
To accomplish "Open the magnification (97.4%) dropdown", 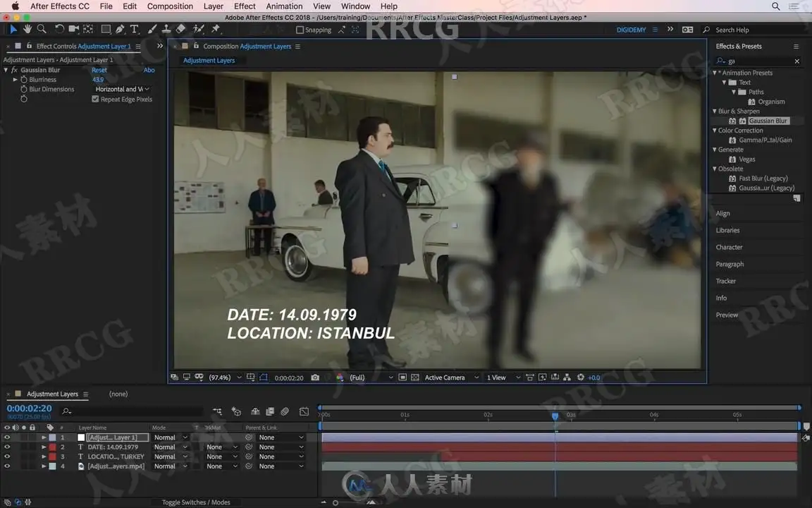I will coord(226,377).
